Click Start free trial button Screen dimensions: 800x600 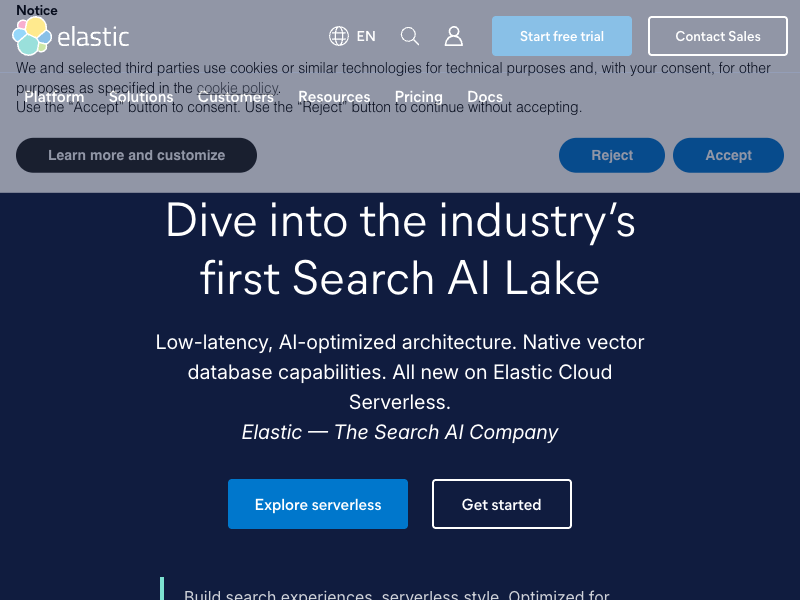(562, 36)
